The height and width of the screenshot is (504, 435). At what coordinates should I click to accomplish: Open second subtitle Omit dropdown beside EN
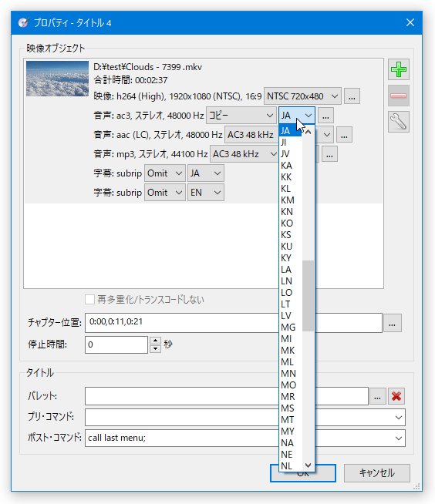(165, 193)
